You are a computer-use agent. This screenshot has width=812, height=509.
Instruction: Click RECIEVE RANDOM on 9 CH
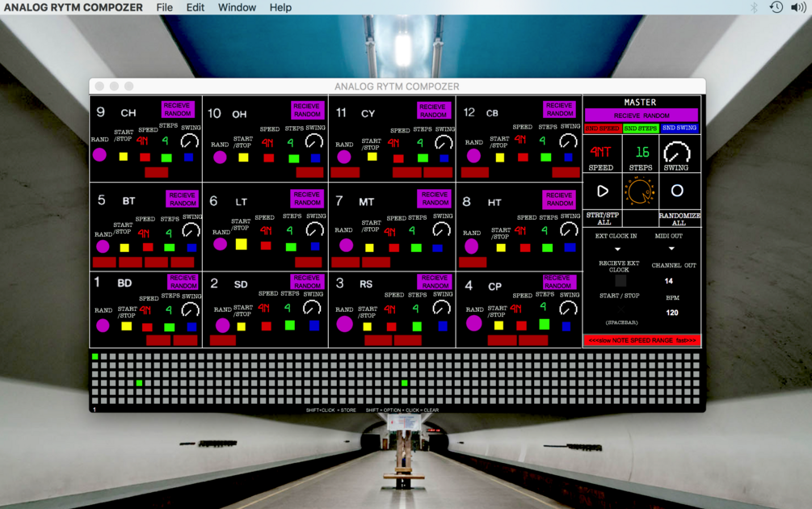click(x=178, y=109)
